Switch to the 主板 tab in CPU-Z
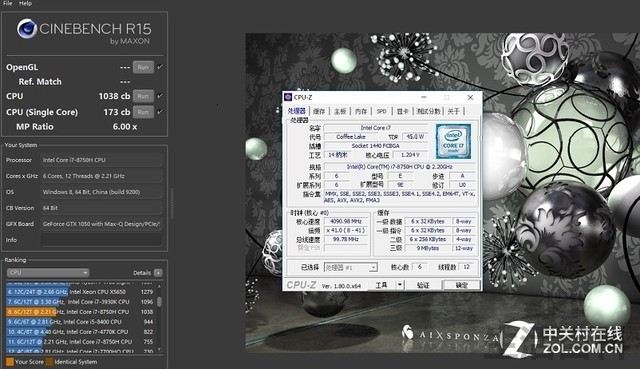This screenshot has height=369, width=640. click(340, 111)
